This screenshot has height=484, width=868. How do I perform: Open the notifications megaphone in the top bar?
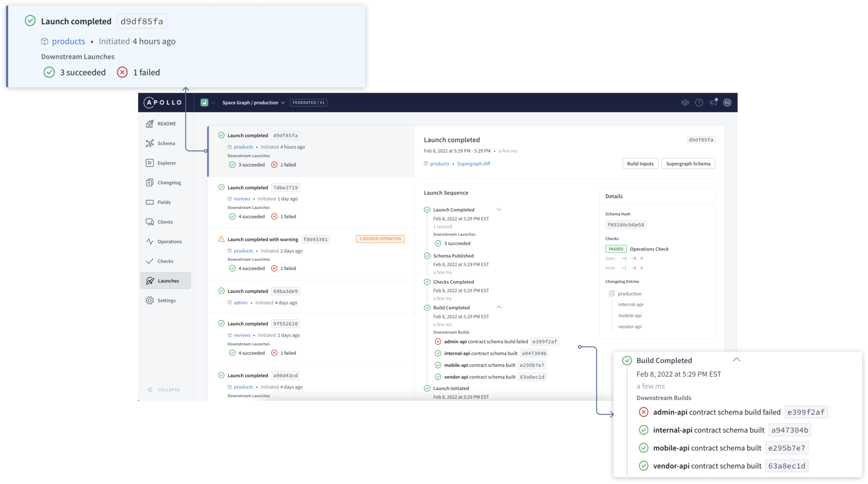click(x=712, y=102)
